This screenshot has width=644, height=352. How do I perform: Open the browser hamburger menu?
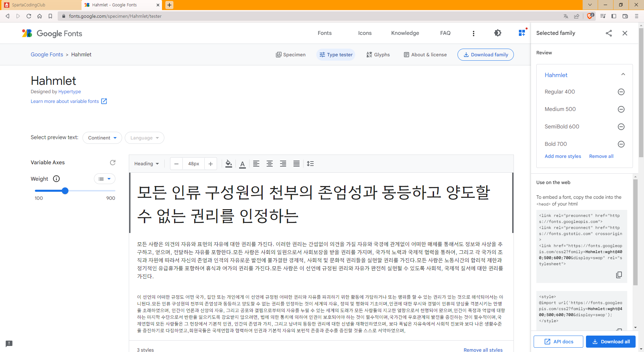pos(637,16)
